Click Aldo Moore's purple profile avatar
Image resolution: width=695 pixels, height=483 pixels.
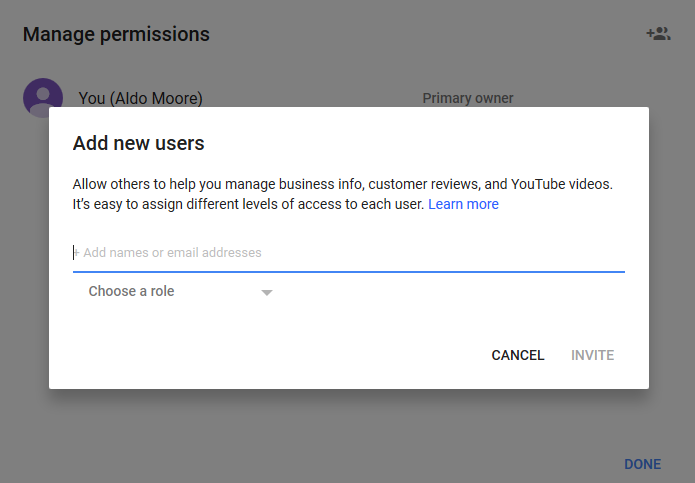[43, 97]
